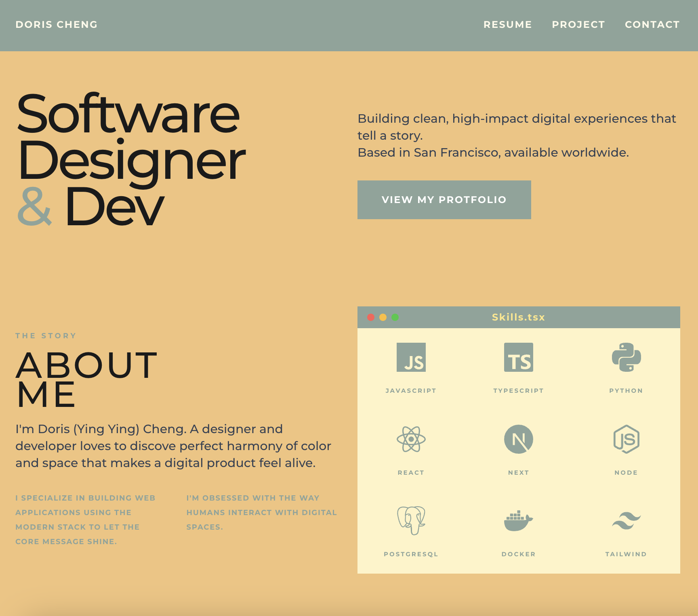Click the TypeScript logo icon
Image resolution: width=698 pixels, height=616 pixels.
pyautogui.click(x=518, y=357)
